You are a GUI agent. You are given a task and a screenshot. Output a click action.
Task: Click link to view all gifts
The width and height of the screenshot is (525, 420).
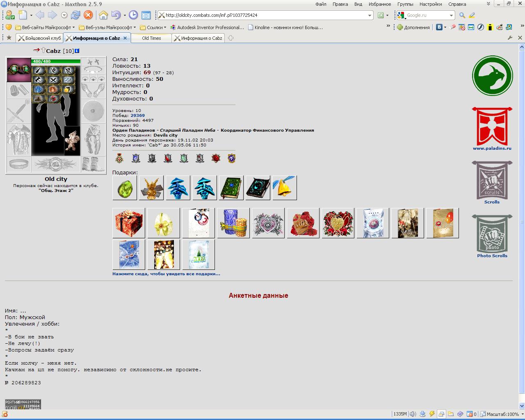click(166, 274)
